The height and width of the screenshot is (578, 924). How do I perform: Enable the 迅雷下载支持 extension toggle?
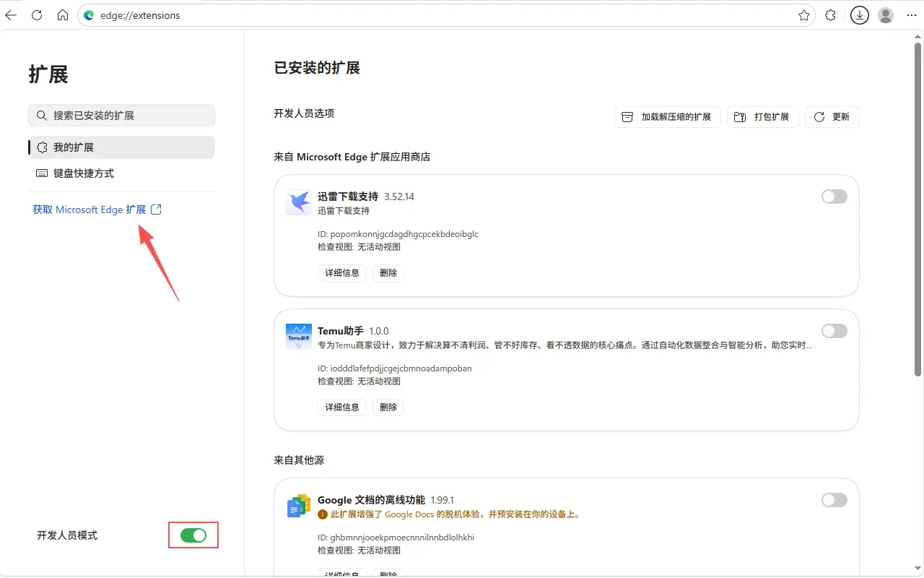[x=834, y=196]
